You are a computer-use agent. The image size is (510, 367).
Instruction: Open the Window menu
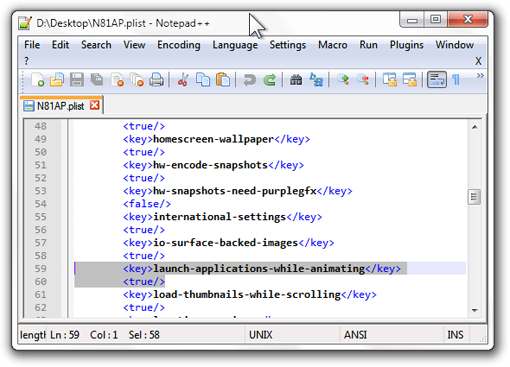[x=455, y=45]
